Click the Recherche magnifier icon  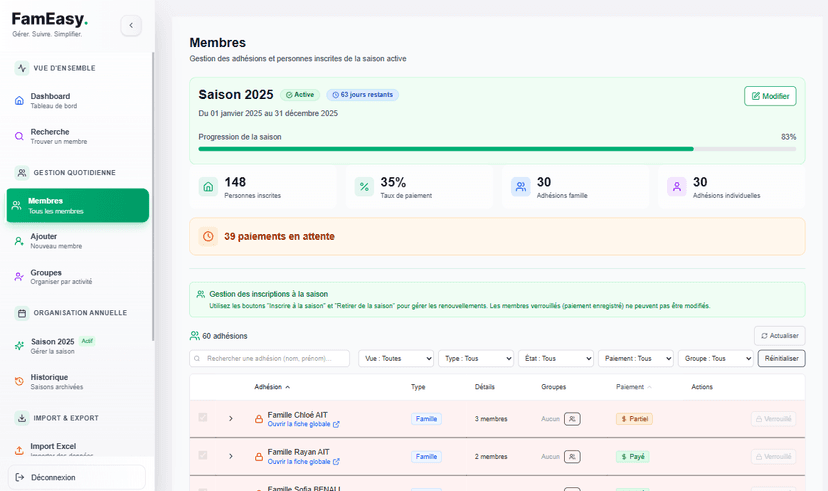pyautogui.click(x=19, y=136)
